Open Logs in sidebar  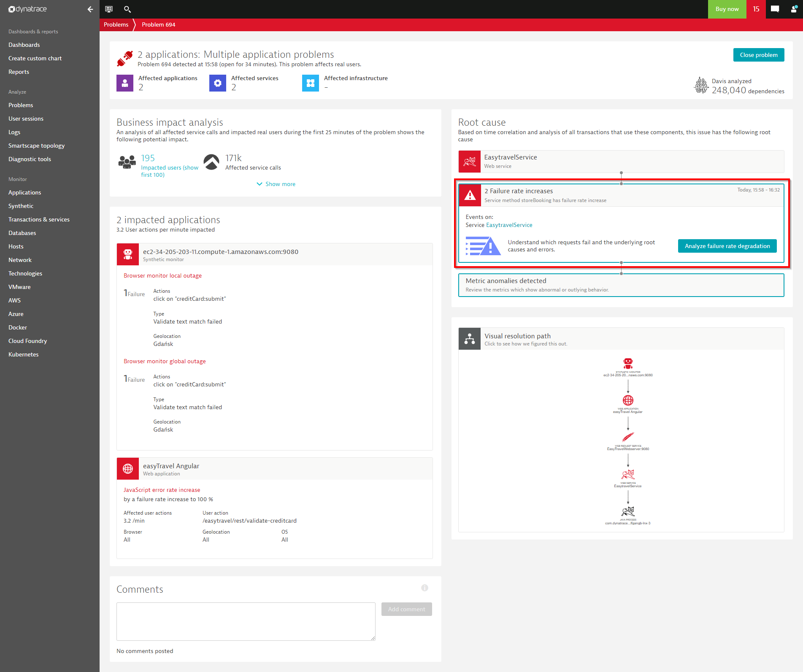(14, 132)
